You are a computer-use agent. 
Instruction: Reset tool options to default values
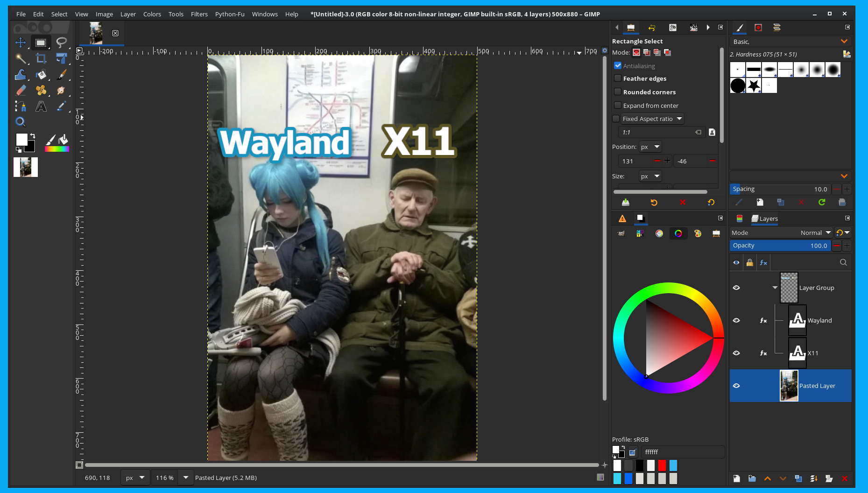click(711, 202)
